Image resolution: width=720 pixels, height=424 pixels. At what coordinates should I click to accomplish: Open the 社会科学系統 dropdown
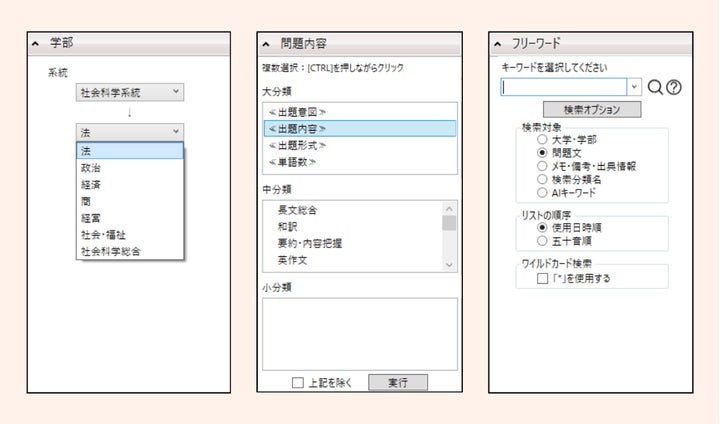tap(130, 92)
